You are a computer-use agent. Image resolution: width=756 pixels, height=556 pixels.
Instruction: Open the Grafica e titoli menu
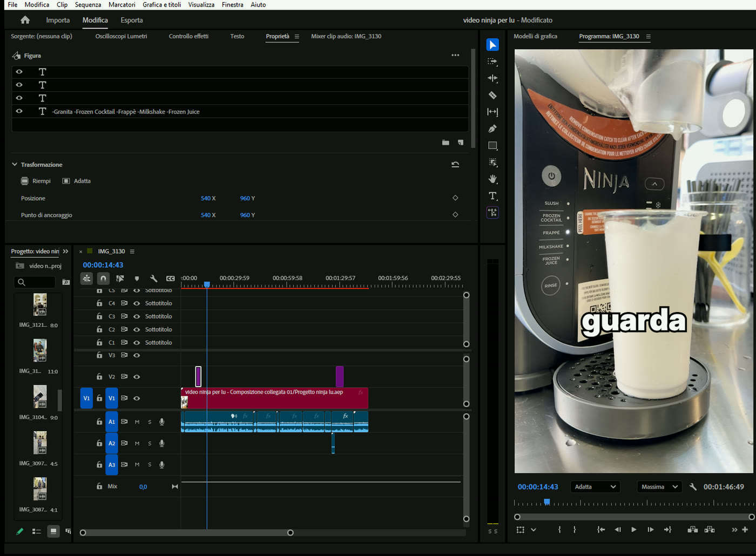[161, 4]
